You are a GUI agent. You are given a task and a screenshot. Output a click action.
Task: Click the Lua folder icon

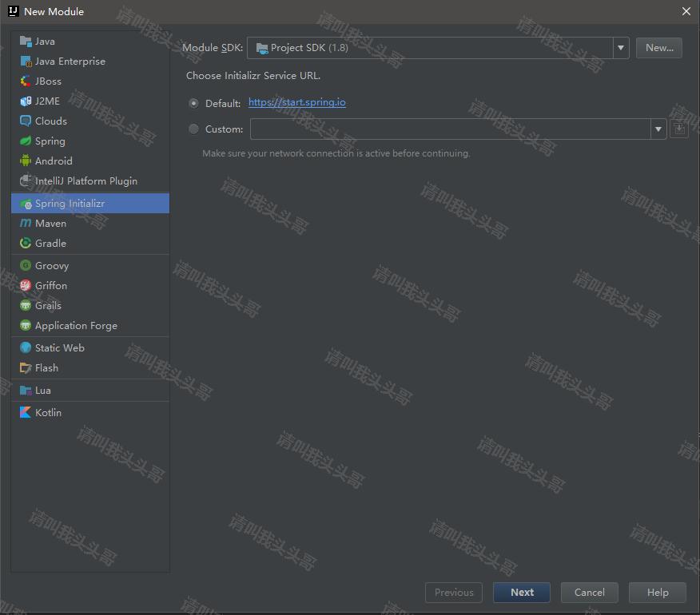(x=26, y=391)
